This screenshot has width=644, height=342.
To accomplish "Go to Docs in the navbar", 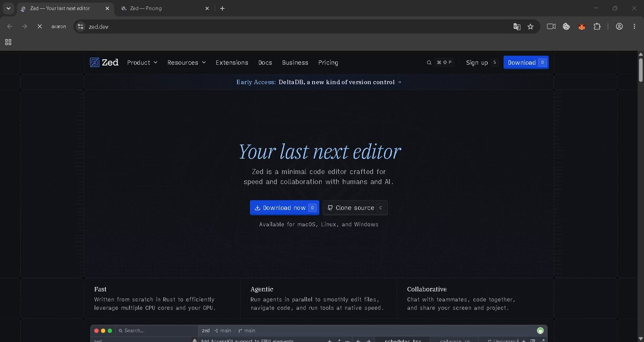I will [x=265, y=63].
